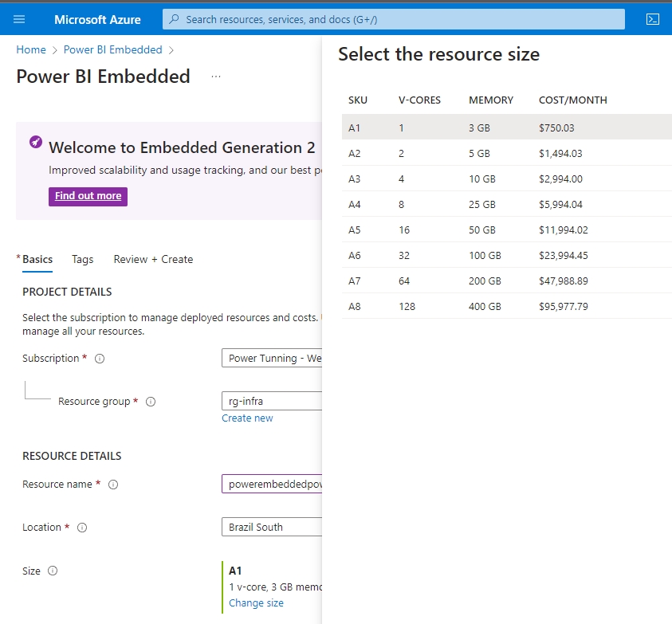
Task: Open the Resource group dropdown
Action: pos(271,402)
